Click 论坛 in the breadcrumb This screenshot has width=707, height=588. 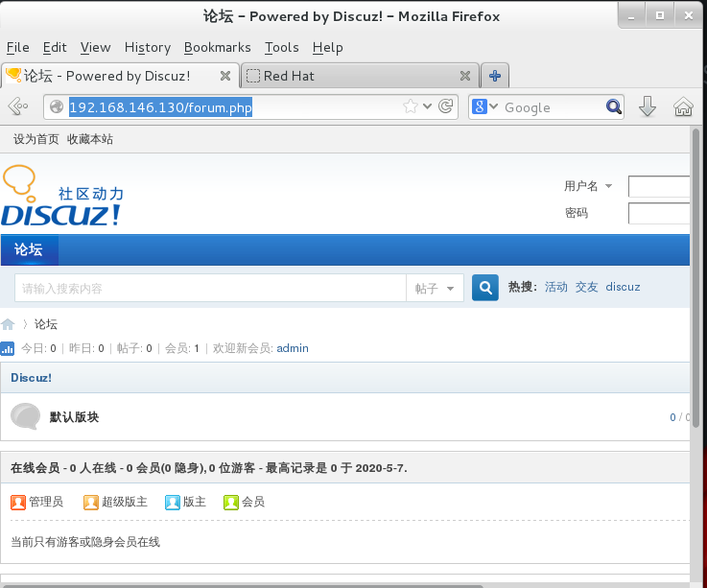point(45,324)
